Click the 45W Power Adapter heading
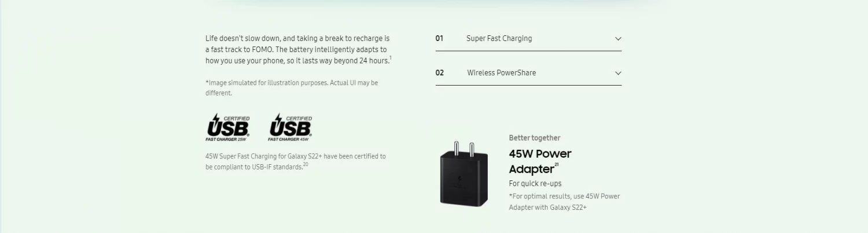The height and width of the screenshot is (233, 868). tap(540, 161)
